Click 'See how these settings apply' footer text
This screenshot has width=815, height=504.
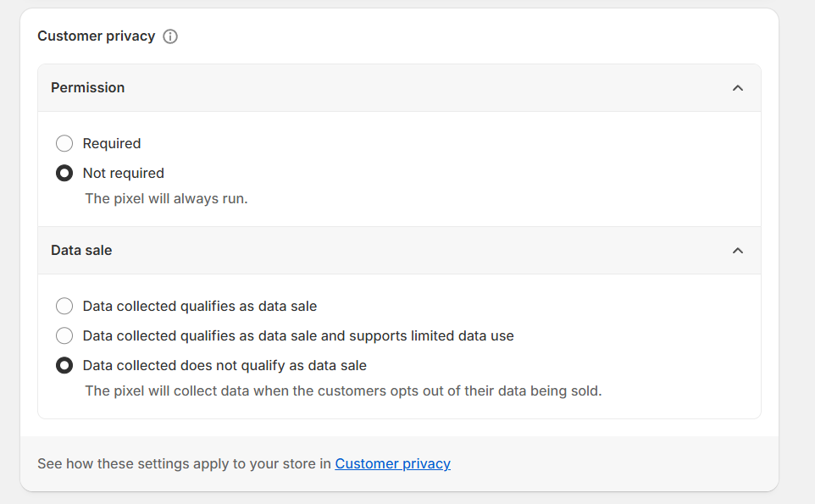click(x=184, y=463)
